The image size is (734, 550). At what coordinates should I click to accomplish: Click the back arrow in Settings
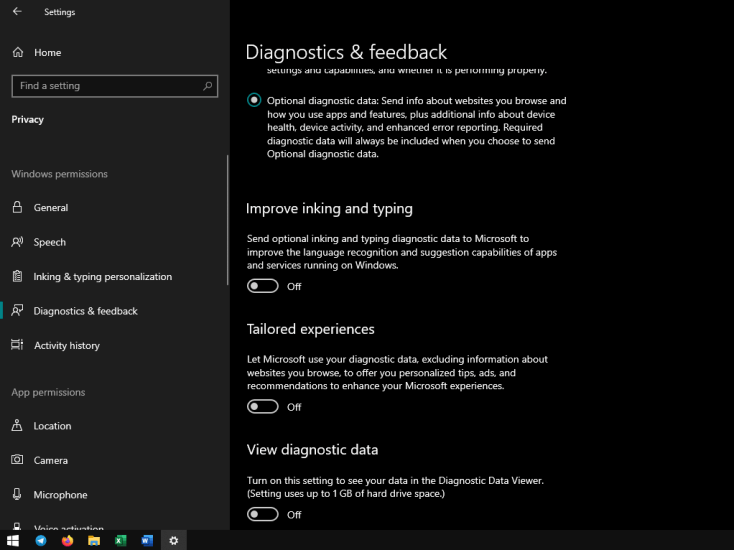17,11
